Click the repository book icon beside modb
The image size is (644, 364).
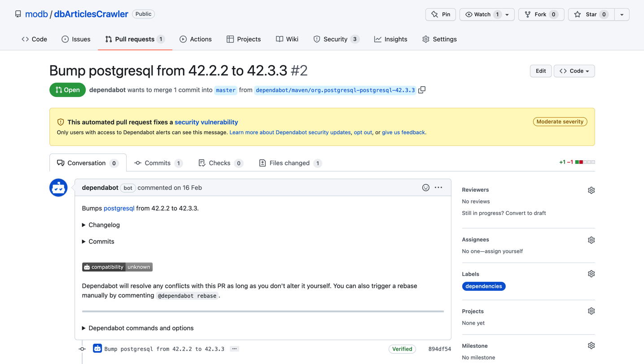[x=18, y=14]
